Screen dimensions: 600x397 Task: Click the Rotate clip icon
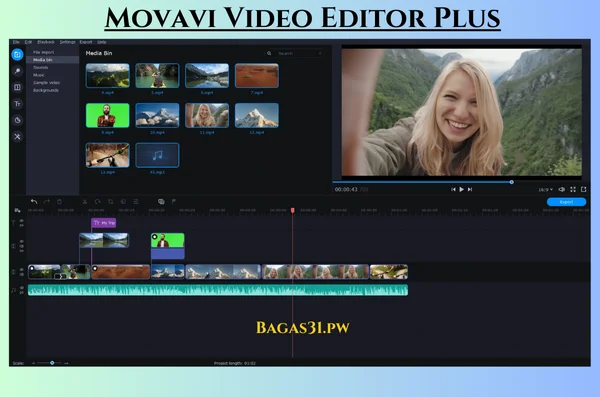98,201
